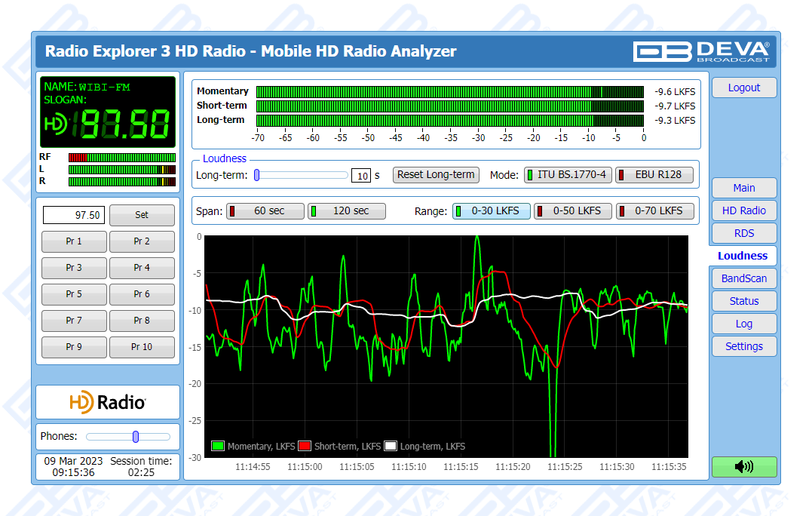This screenshot has width=812, height=516.
Task: Go to the RDS tab
Action: tap(743, 233)
